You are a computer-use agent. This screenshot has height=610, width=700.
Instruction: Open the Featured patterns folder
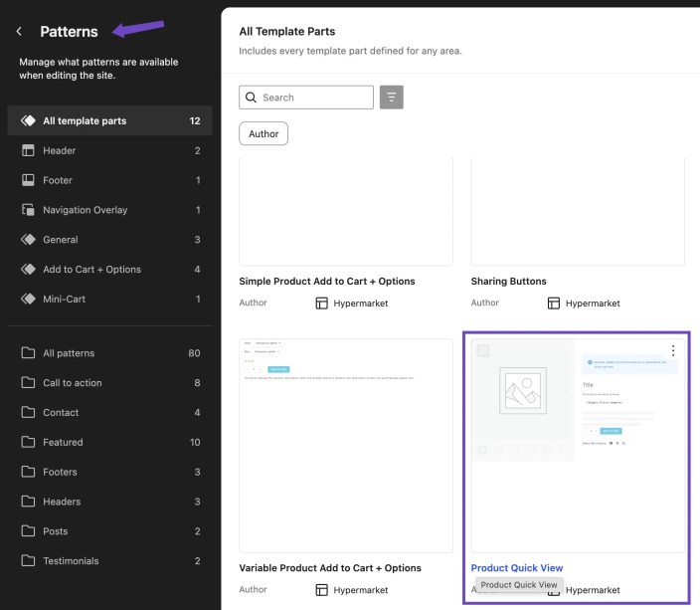pyautogui.click(x=109, y=442)
